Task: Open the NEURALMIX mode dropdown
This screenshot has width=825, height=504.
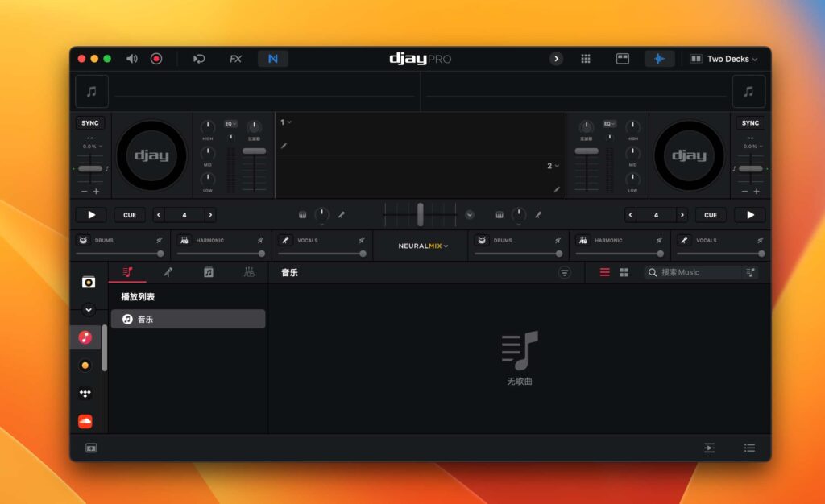Action: click(x=421, y=246)
